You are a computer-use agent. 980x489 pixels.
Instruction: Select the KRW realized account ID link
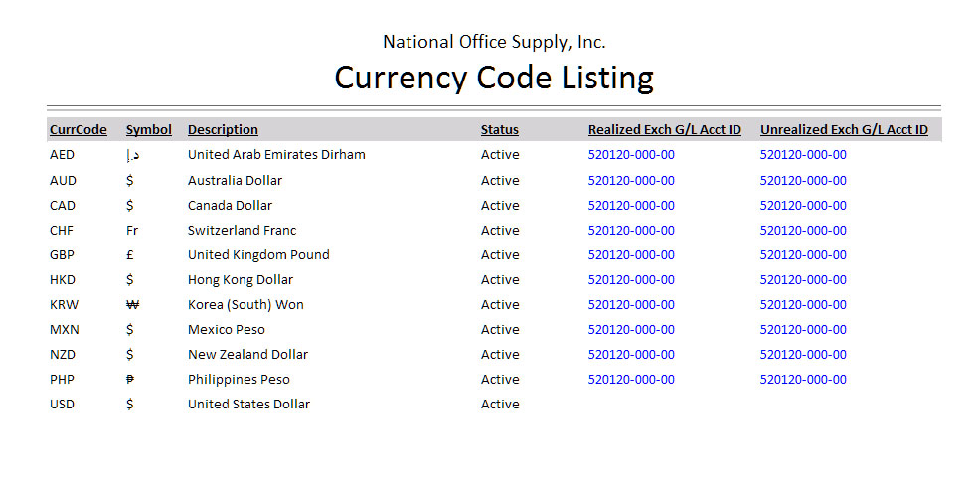(631, 305)
